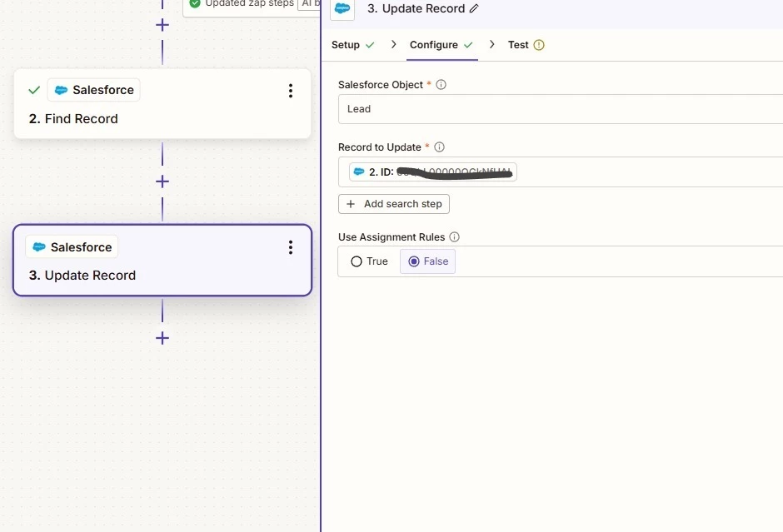Click the Salesforce app icon in the panel header
The image size is (783, 532).
[x=342, y=8]
